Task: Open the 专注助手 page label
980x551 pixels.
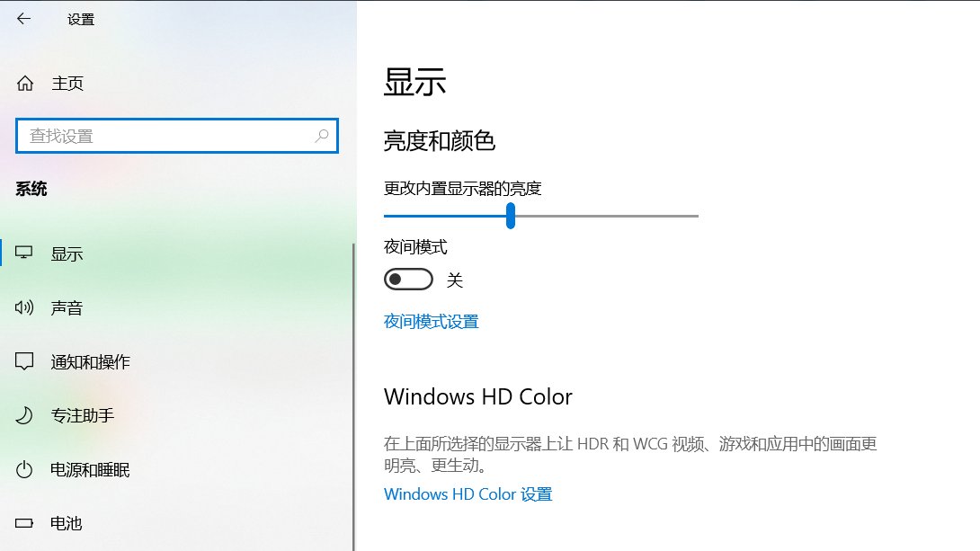Action: click(83, 415)
